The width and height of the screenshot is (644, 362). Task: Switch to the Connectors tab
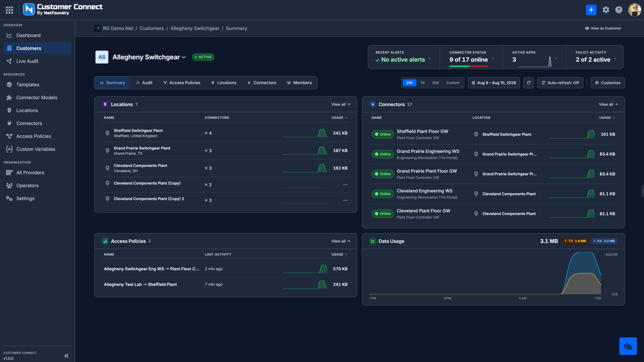(x=262, y=83)
